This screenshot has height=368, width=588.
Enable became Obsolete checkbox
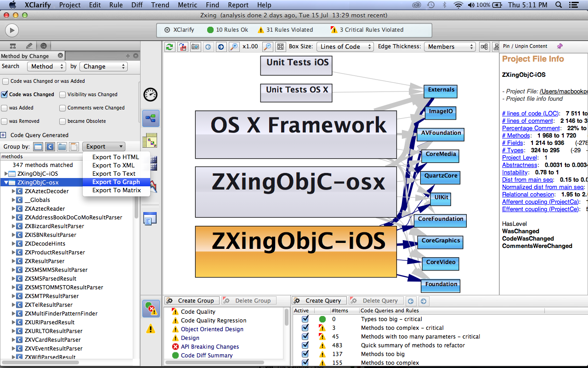tap(62, 121)
